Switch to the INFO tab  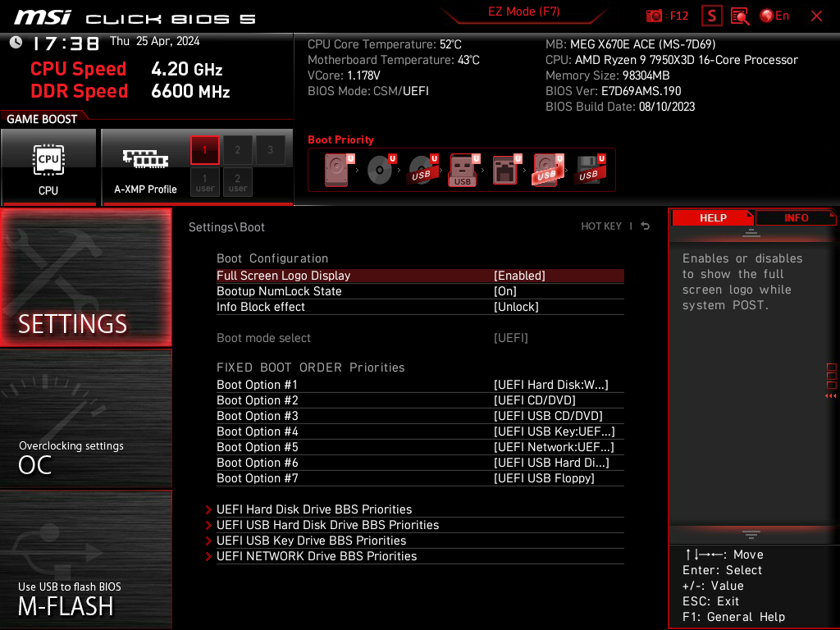[x=796, y=217]
